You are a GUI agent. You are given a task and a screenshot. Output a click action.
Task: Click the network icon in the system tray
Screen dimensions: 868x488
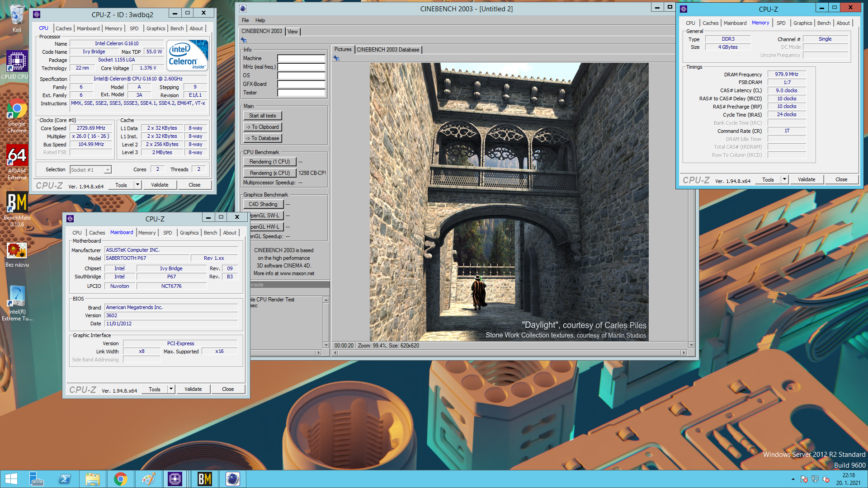tap(815, 479)
